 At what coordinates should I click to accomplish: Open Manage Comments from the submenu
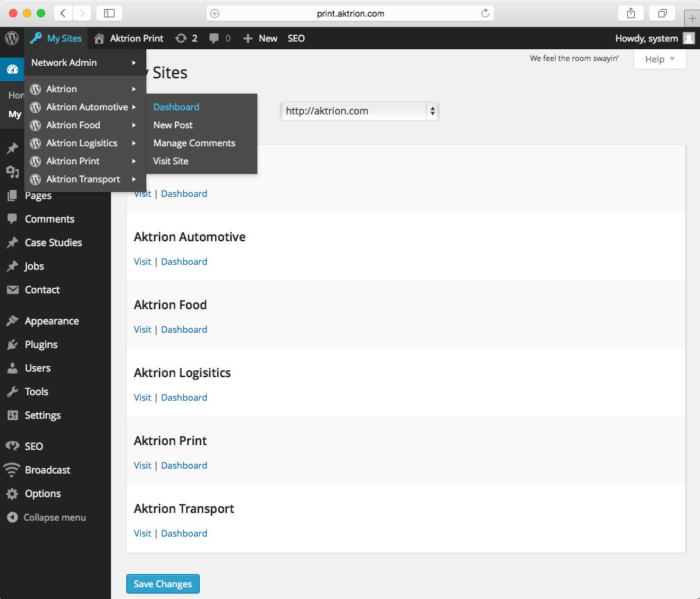click(x=194, y=143)
